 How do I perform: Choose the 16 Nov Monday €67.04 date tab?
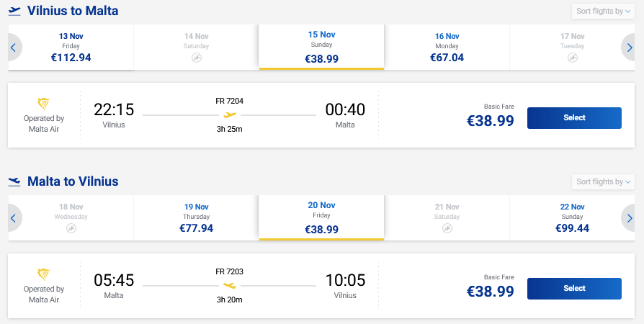tap(447, 48)
